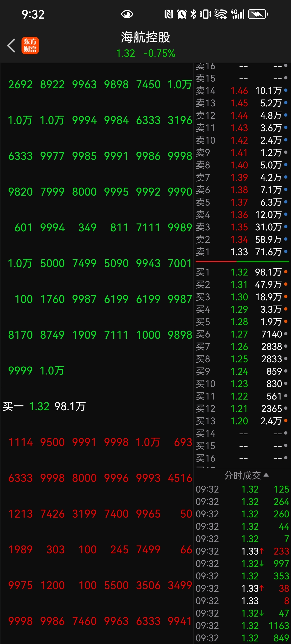Tap the trade tick with volume 1163
Image resolution: width=291 pixels, height=644 pixels.
tap(242, 625)
